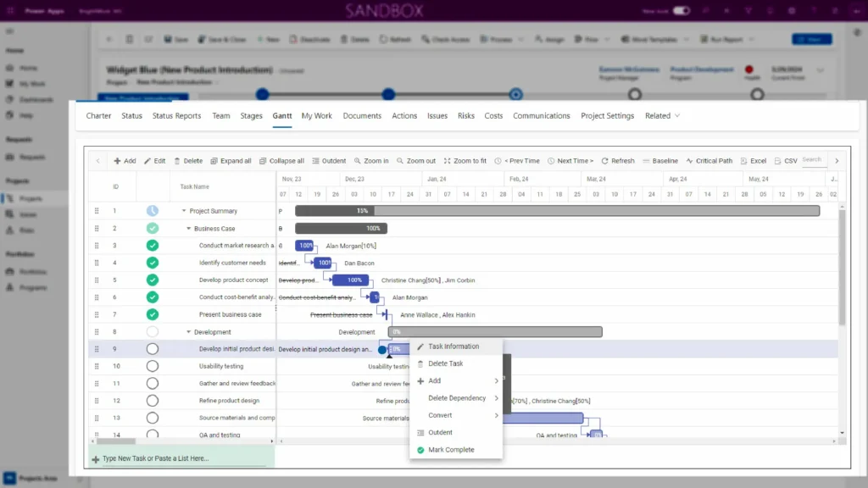Image resolution: width=868 pixels, height=488 pixels.
Task: Click the Add task toolbar icon
Action: [118, 161]
